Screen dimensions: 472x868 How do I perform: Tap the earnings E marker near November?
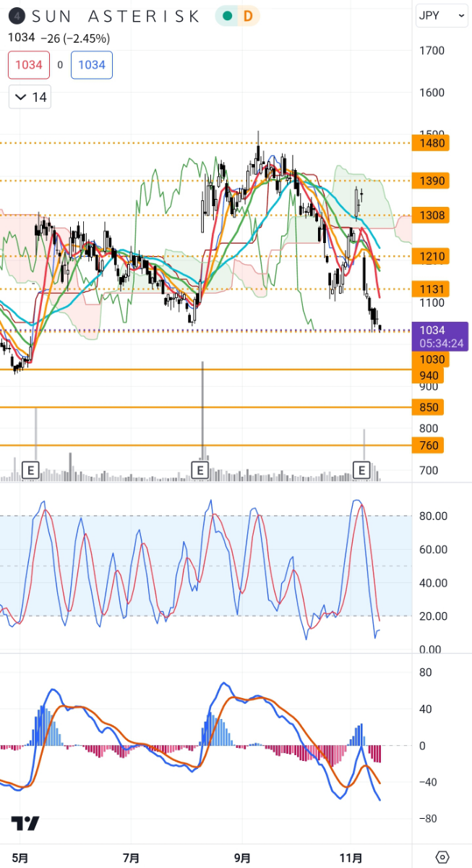coord(361,470)
